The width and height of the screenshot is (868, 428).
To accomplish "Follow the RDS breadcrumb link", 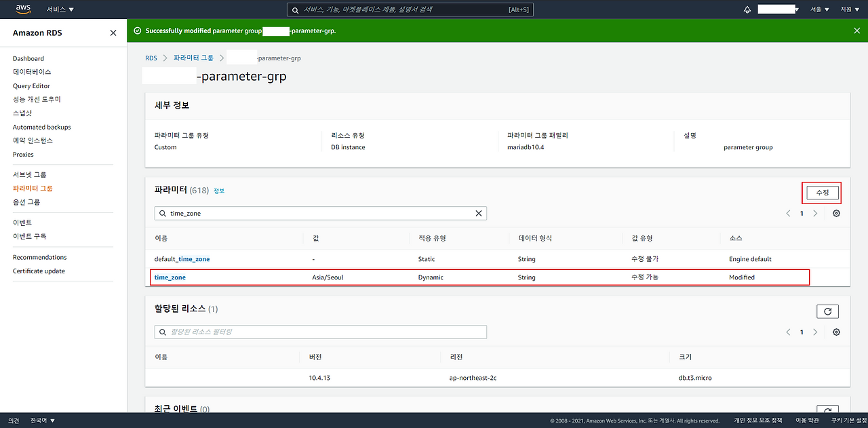I will pyautogui.click(x=151, y=58).
